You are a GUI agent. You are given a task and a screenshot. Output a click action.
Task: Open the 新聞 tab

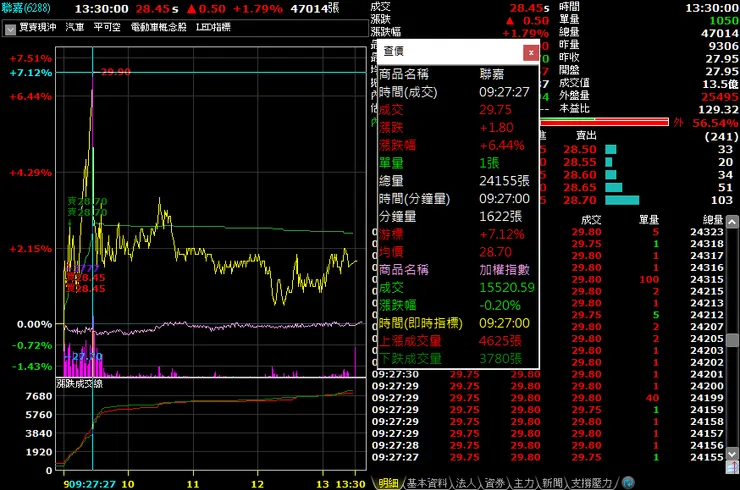[x=552, y=483]
